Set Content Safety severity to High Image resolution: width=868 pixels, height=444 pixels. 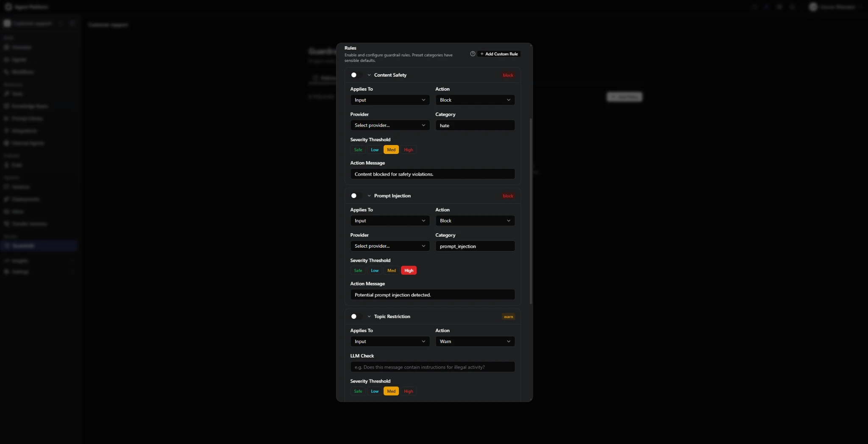coord(409,150)
